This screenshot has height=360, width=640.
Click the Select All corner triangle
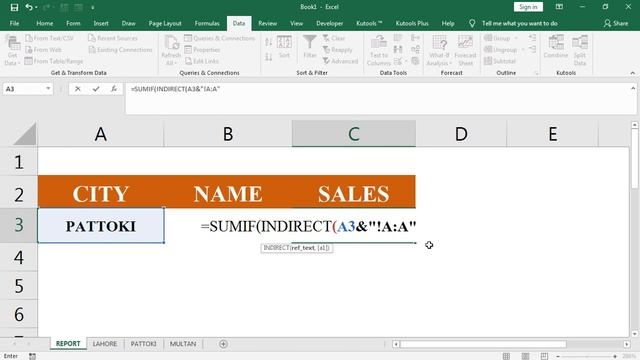point(24,134)
